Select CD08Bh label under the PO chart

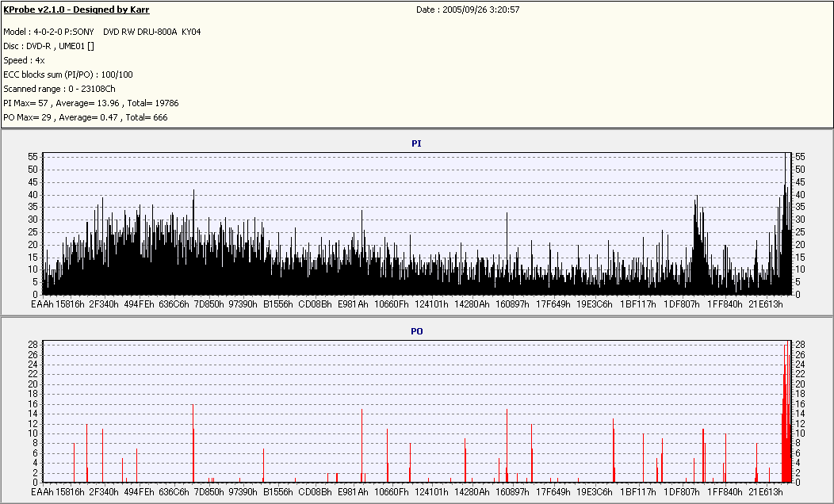pyautogui.click(x=315, y=492)
